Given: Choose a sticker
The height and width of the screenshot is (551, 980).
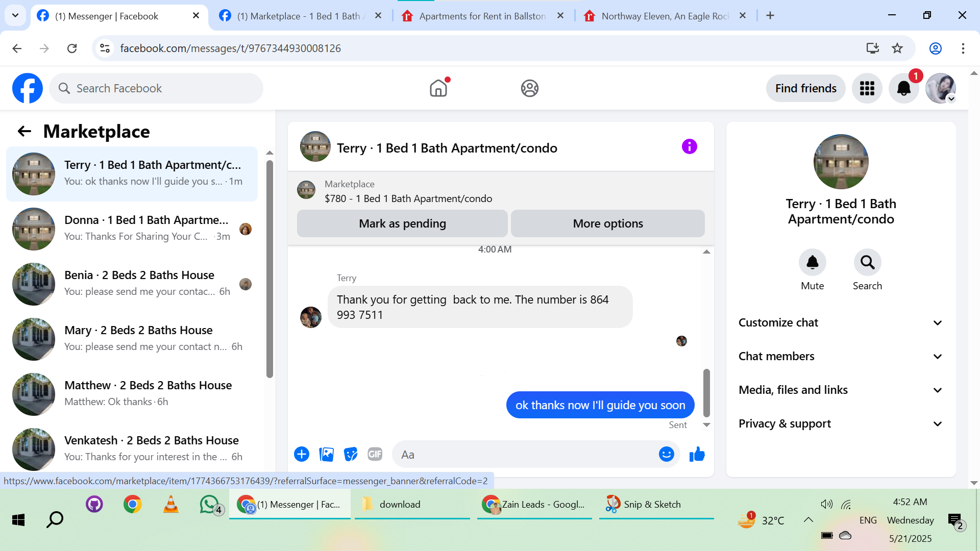Looking at the screenshot, I should tap(351, 454).
